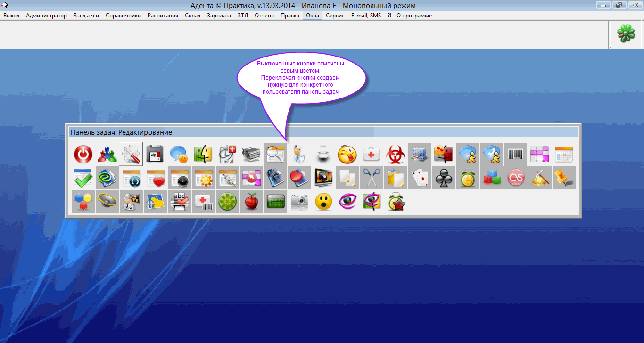The height and width of the screenshot is (343, 644).
Task: Click the calendar with green checkmark icon
Action: point(83,178)
